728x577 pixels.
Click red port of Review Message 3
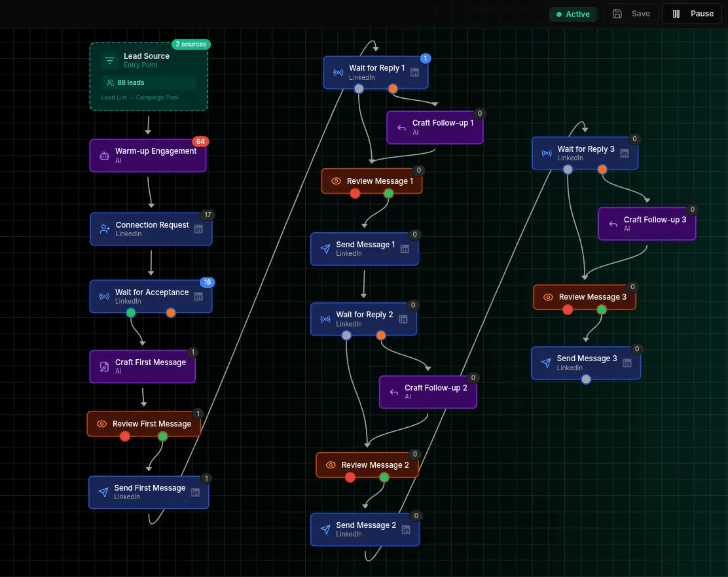click(568, 310)
